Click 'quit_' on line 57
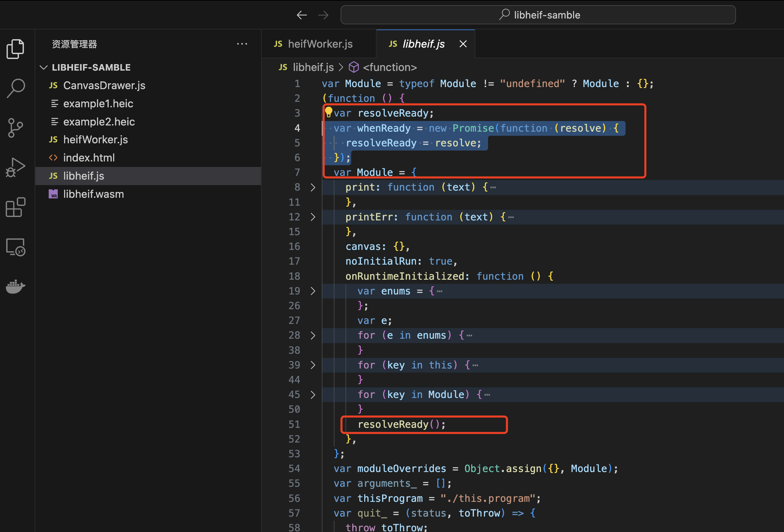The height and width of the screenshot is (532, 784). click(x=372, y=513)
